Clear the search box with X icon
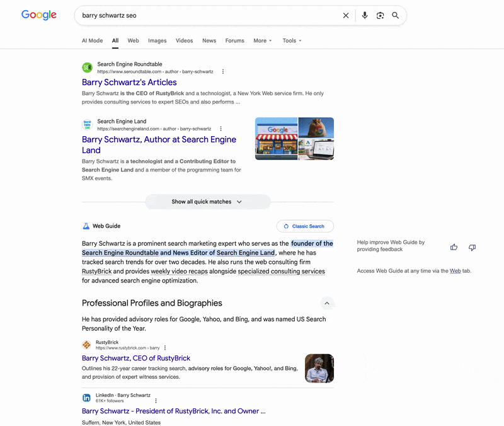 346,15
